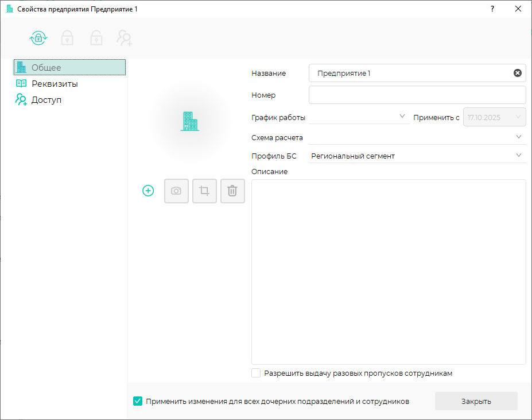Click the add user access toolbar icon
Image resolution: width=532 pixels, height=420 pixels.
point(125,38)
